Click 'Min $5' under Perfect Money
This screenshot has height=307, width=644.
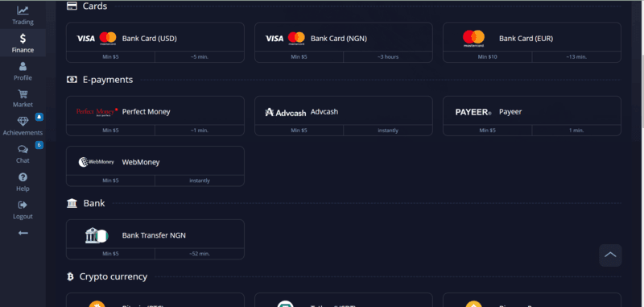(x=110, y=131)
